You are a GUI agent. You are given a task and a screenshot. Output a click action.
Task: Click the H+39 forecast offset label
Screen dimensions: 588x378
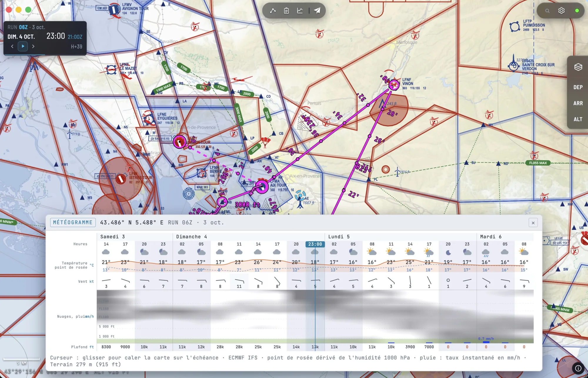[x=76, y=46]
